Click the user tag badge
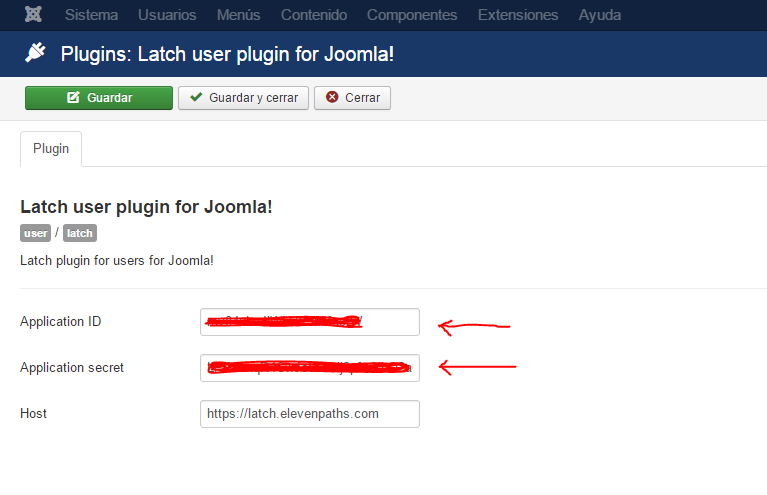Viewport: 767px width, 495px height. 35,233
